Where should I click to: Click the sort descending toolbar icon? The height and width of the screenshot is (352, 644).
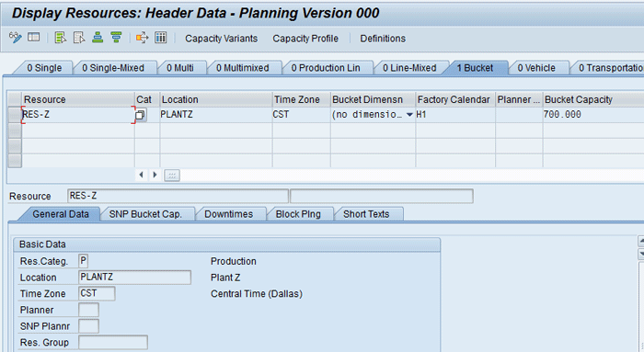(116, 38)
